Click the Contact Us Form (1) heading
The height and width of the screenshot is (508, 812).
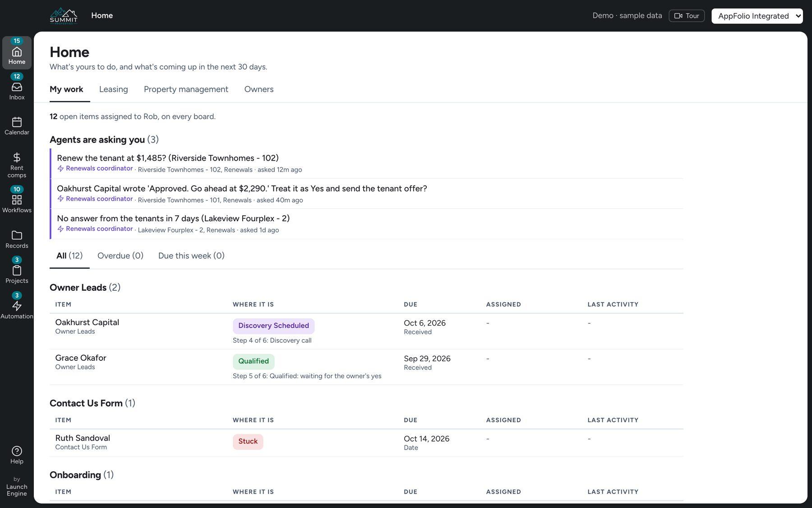coord(92,403)
